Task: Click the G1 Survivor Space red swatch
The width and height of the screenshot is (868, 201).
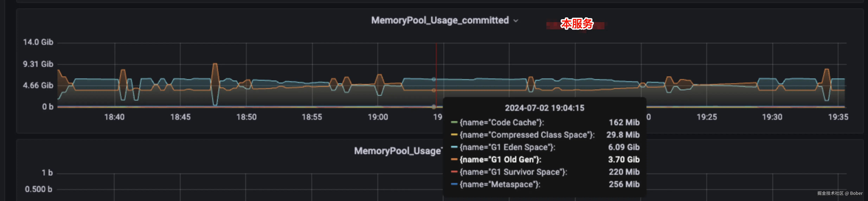Action: (x=454, y=172)
